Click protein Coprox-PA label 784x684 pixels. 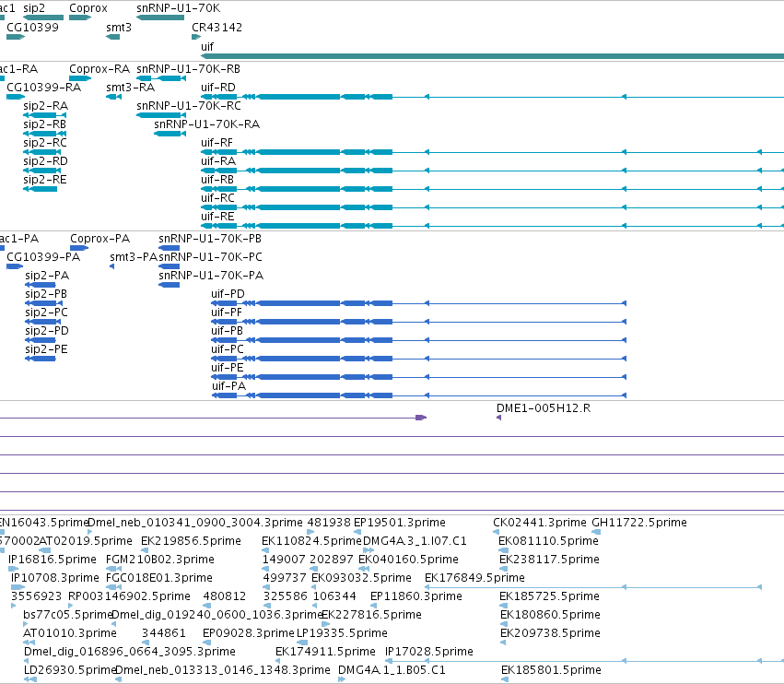(100, 239)
